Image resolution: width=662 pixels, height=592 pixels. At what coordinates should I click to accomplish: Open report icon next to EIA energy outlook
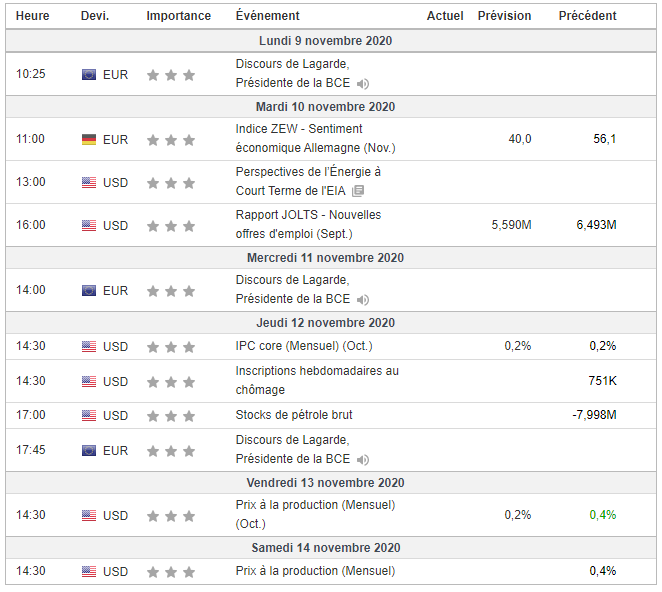(x=358, y=191)
